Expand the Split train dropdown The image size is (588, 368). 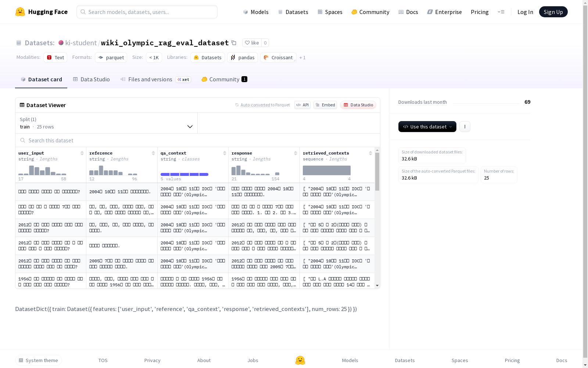107,123
